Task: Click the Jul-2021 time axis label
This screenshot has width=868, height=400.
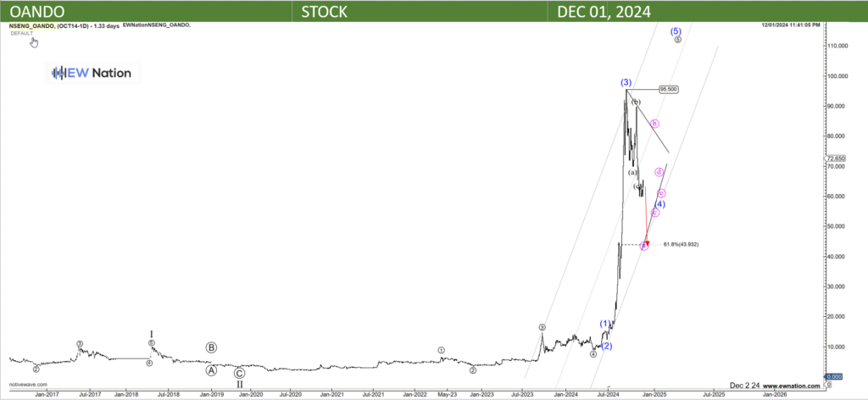Action: [374, 394]
